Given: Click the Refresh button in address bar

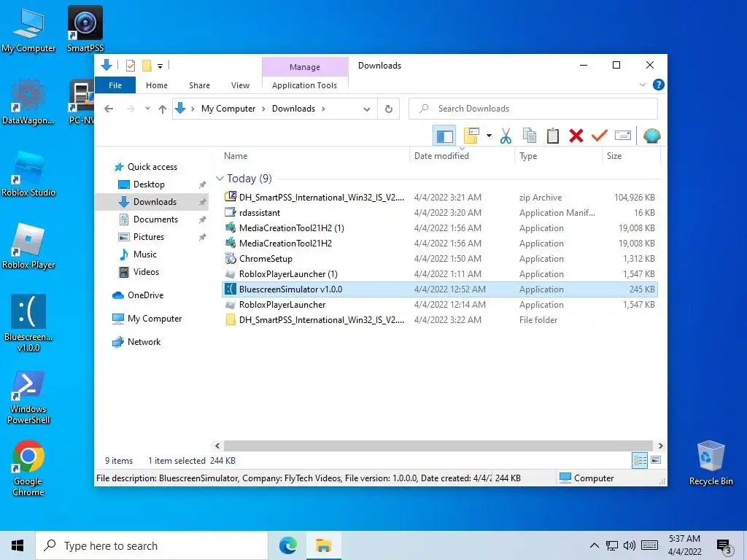Looking at the screenshot, I should click(389, 109).
